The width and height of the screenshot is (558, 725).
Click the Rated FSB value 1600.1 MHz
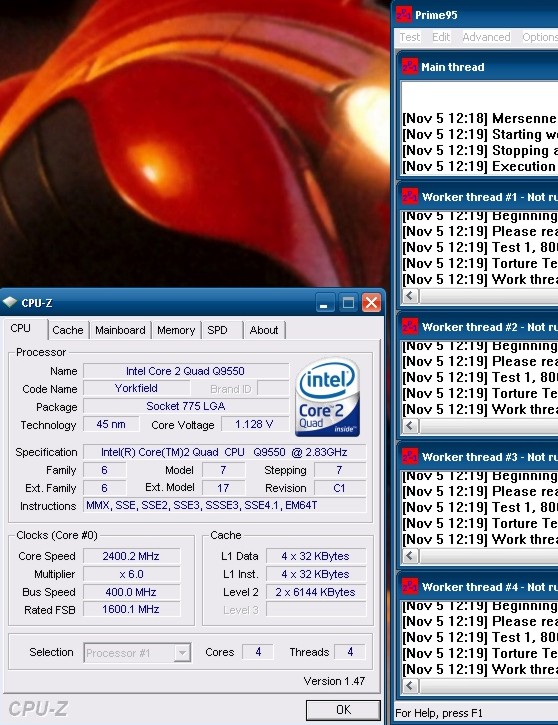coord(131,609)
